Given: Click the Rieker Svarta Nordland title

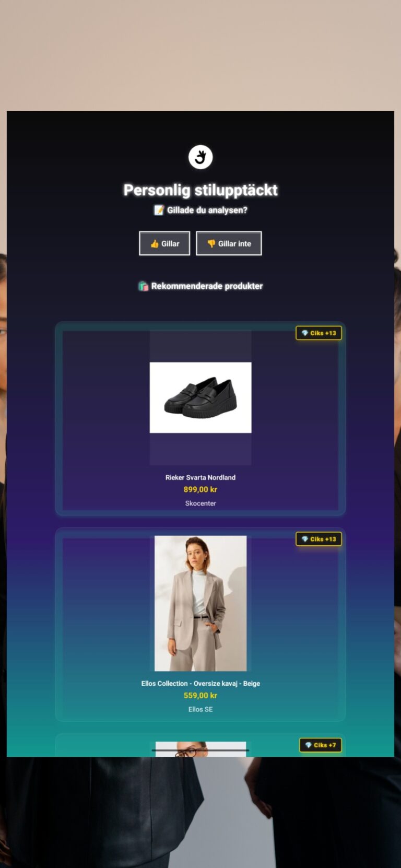Looking at the screenshot, I should click(200, 477).
